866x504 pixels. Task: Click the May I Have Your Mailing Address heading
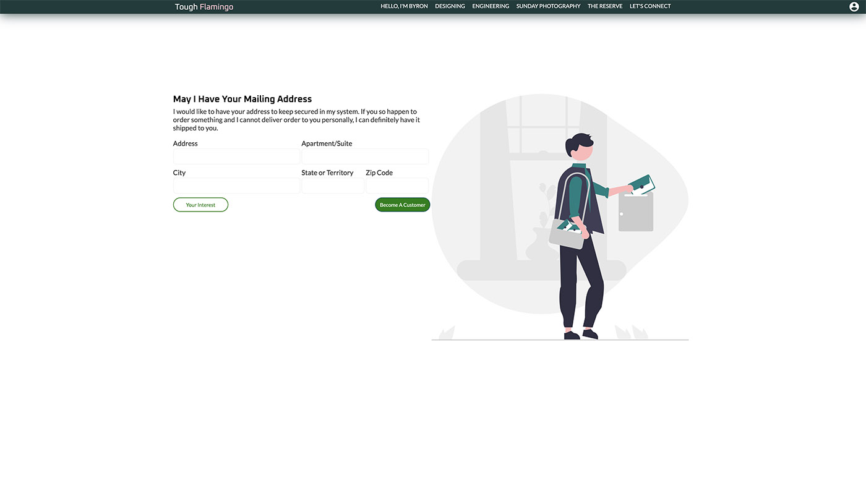pyautogui.click(x=242, y=99)
